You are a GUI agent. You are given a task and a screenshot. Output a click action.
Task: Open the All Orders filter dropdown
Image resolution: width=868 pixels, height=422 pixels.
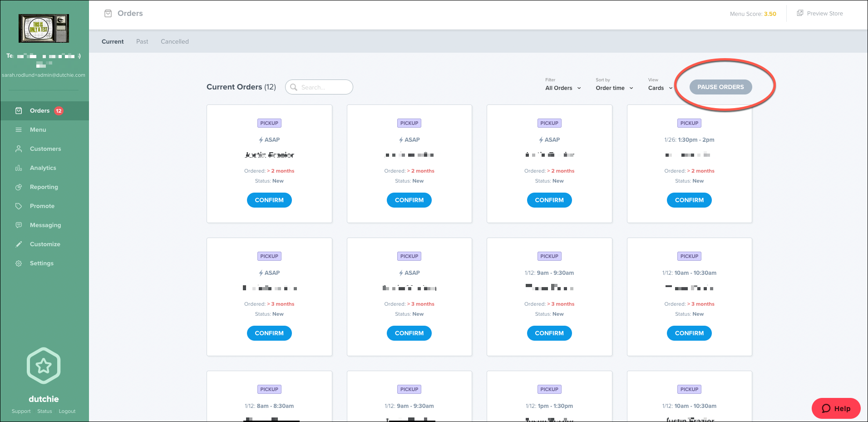(x=562, y=88)
